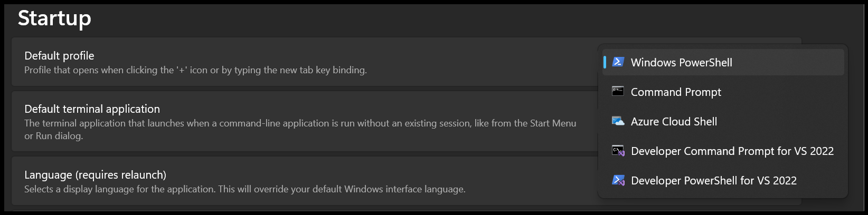The width and height of the screenshot is (868, 215).
Task: Click the Developer Command Prompt VS 2022 icon
Action: (618, 151)
